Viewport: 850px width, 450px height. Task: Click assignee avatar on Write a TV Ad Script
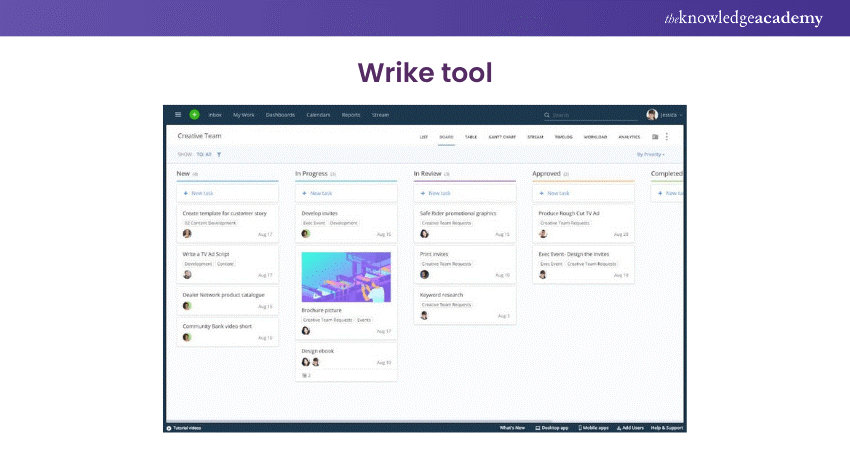[x=187, y=274]
